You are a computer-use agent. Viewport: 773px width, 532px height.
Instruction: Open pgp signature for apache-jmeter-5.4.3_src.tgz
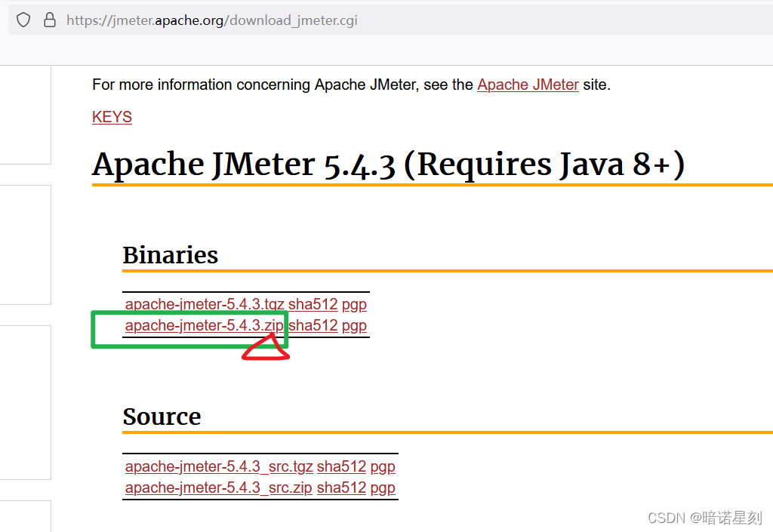pyautogui.click(x=383, y=466)
